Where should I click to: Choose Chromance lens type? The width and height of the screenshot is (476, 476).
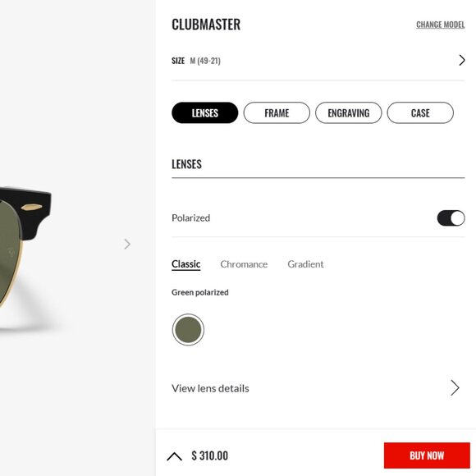pyautogui.click(x=244, y=264)
